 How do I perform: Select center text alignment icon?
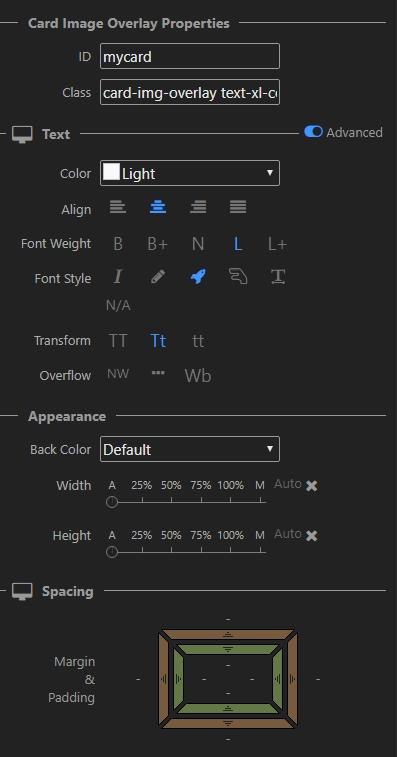tap(158, 208)
